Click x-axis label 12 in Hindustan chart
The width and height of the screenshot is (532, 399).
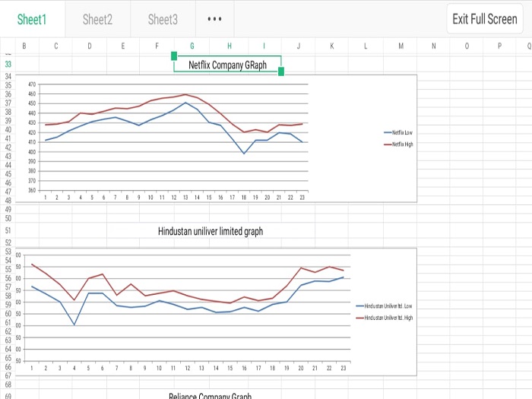coord(187,368)
